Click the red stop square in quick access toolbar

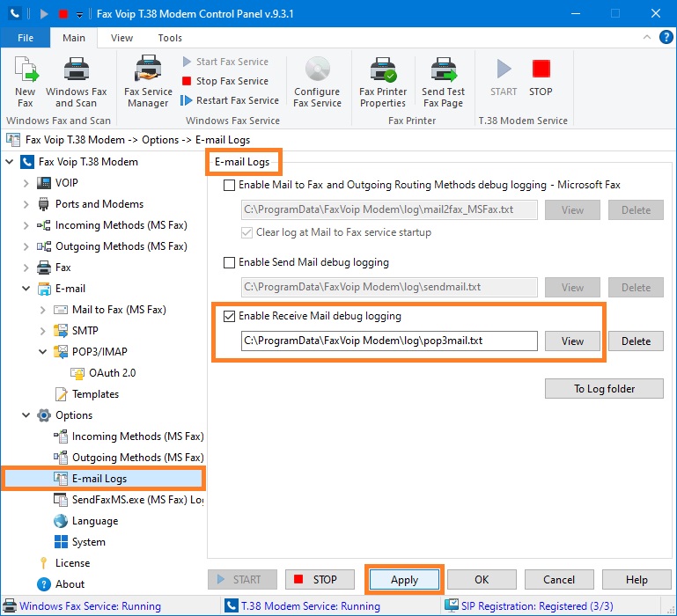coord(63,14)
